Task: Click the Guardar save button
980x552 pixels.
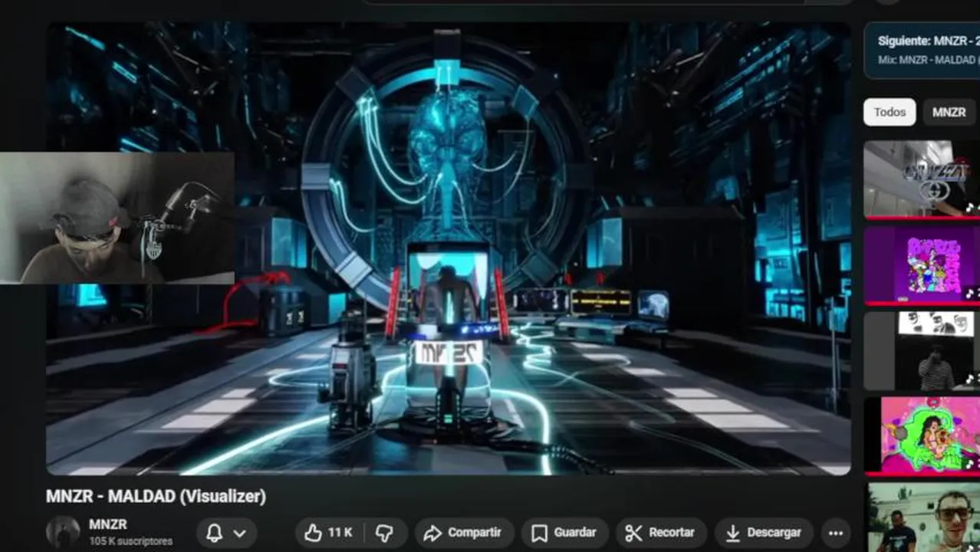Action: click(x=564, y=533)
